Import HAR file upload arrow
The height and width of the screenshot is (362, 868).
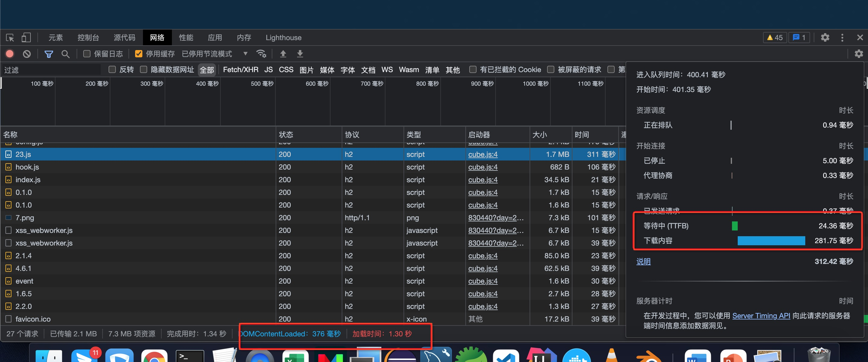(x=283, y=54)
